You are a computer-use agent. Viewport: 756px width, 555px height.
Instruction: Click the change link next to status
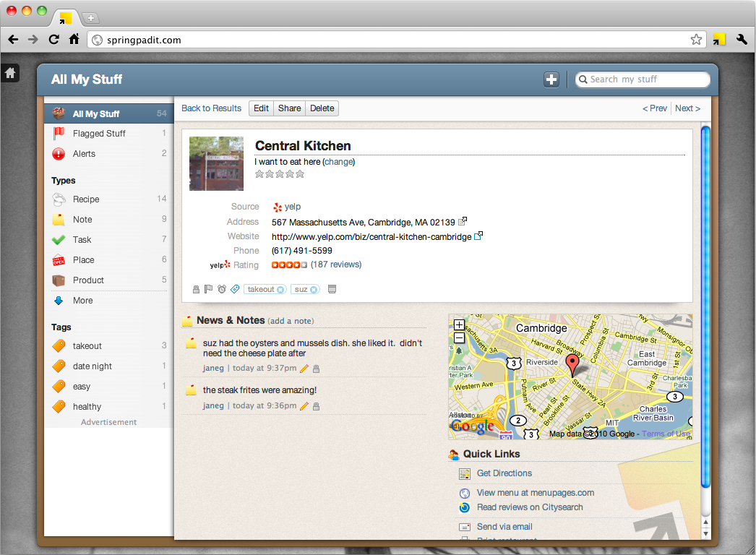(338, 162)
